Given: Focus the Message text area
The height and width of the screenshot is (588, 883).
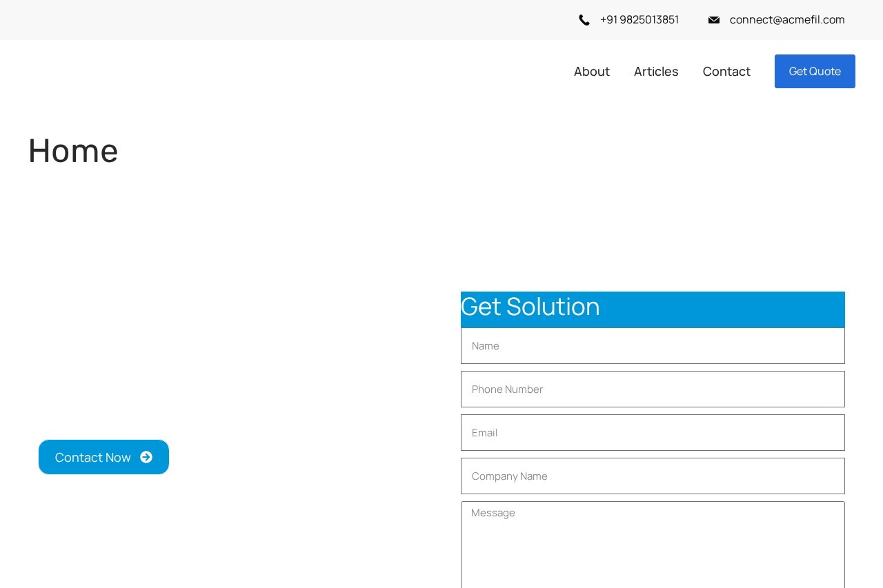Looking at the screenshot, I should (x=652, y=545).
